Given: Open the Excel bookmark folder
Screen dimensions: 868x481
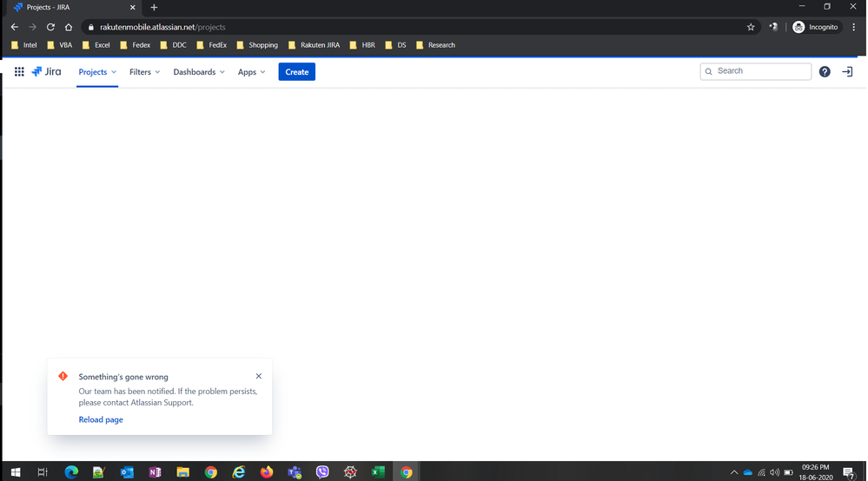Looking at the screenshot, I should point(96,45).
